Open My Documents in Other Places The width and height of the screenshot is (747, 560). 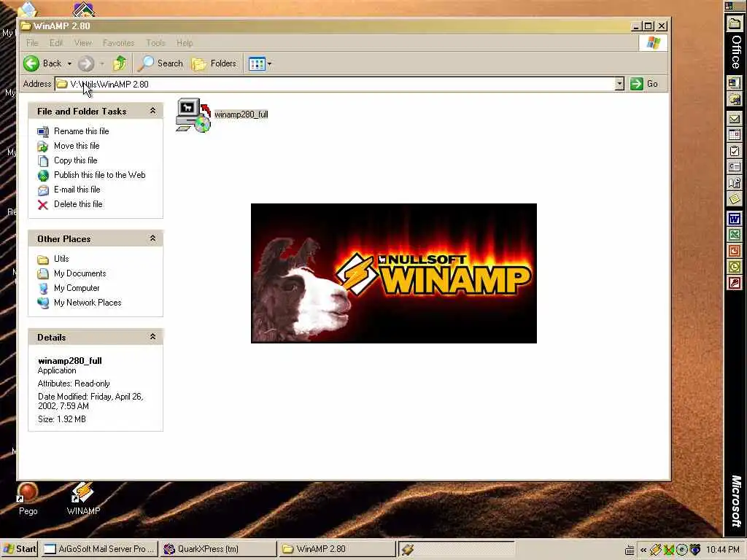(80, 273)
